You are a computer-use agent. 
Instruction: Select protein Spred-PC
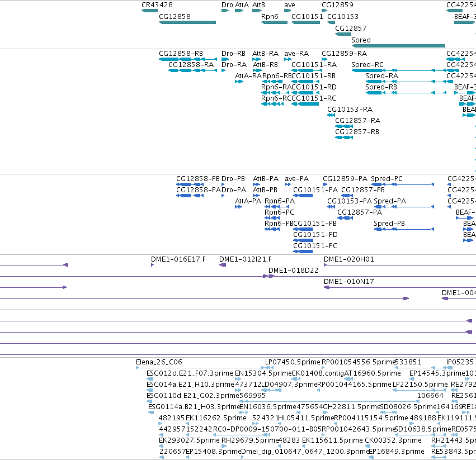[x=387, y=179]
